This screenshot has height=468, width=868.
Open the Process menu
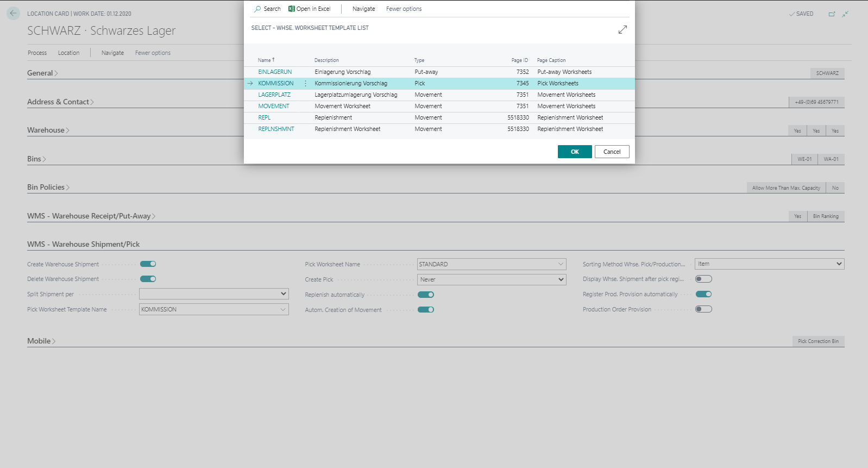tap(37, 53)
